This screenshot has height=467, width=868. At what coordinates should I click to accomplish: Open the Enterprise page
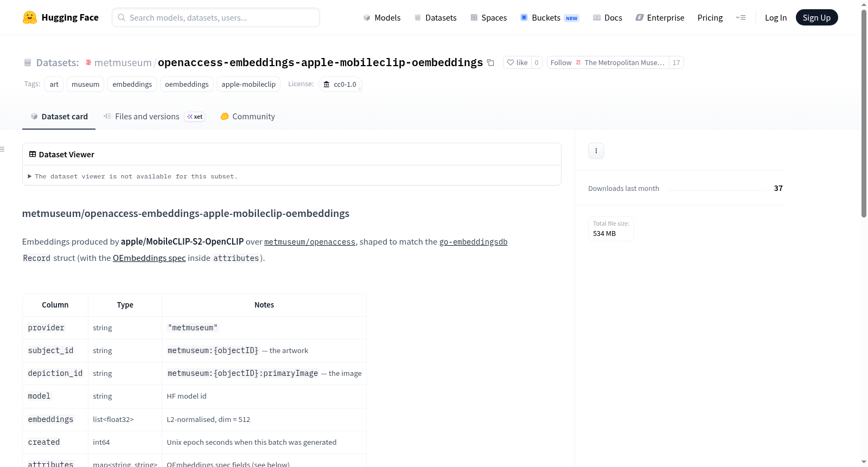(x=660, y=17)
